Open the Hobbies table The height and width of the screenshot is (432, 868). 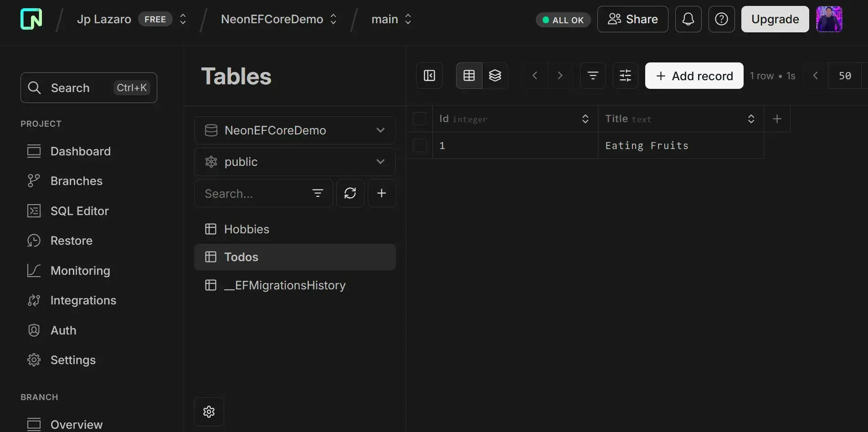[295, 229]
